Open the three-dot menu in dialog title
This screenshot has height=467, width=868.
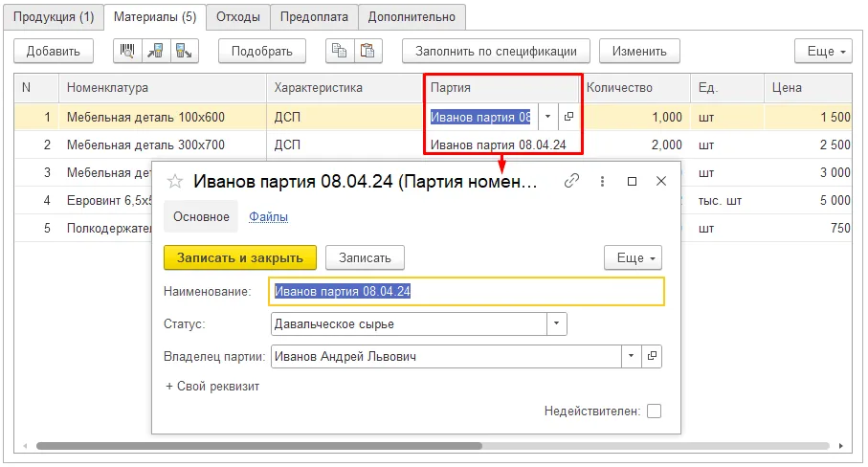[x=602, y=181]
